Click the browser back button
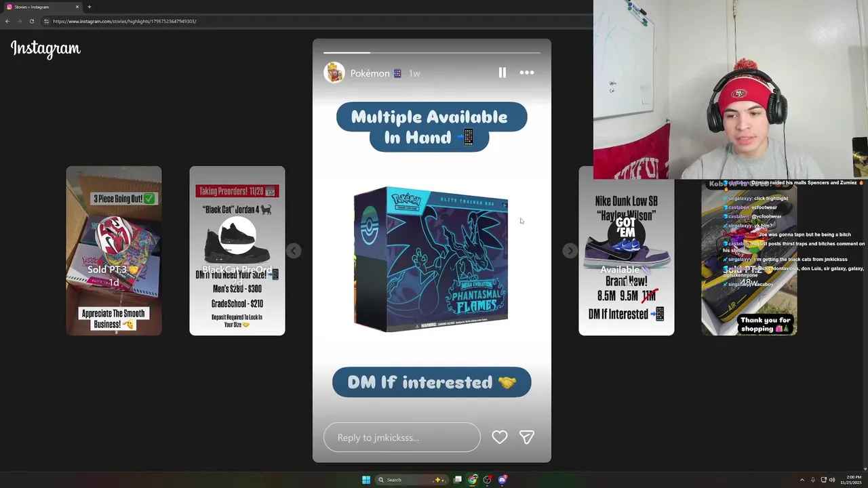The image size is (868, 488). click(x=7, y=21)
